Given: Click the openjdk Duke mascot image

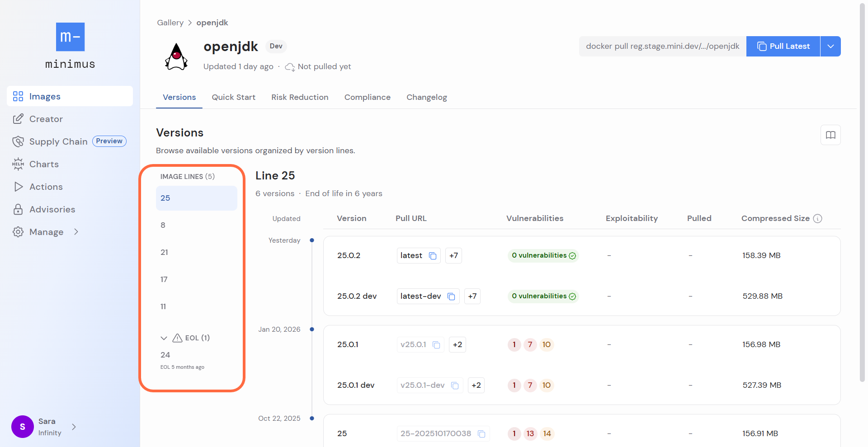Looking at the screenshot, I should (176, 56).
